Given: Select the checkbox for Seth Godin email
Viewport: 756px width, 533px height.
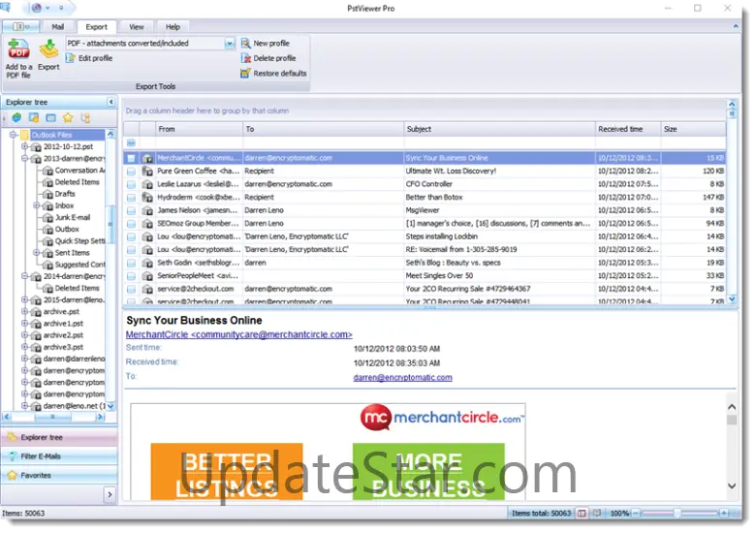Looking at the screenshot, I should pyautogui.click(x=131, y=263).
